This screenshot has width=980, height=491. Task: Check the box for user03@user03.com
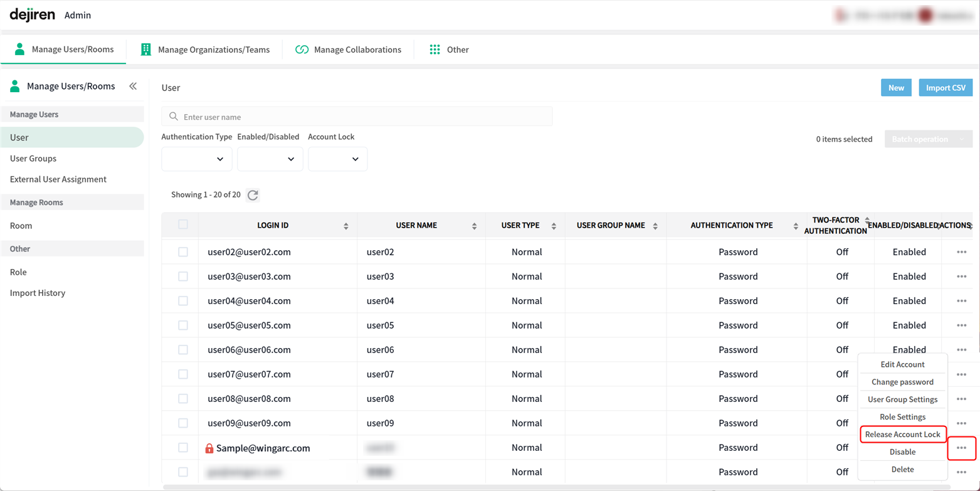tap(183, 277)
